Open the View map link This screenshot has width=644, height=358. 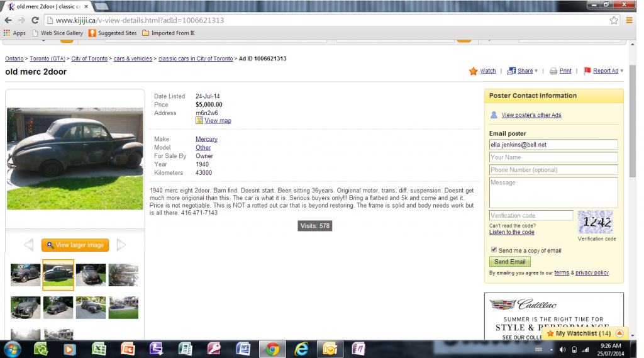[218, 121]
